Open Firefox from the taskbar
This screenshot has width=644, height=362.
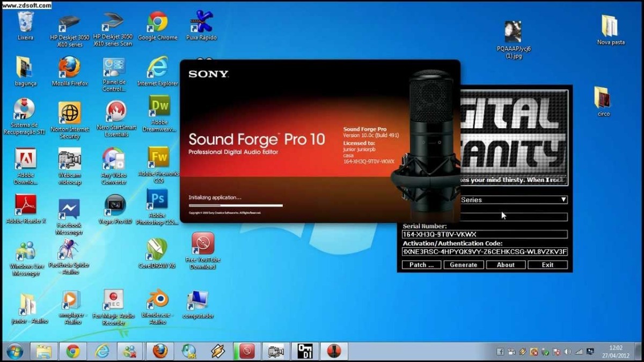[159, 351]
